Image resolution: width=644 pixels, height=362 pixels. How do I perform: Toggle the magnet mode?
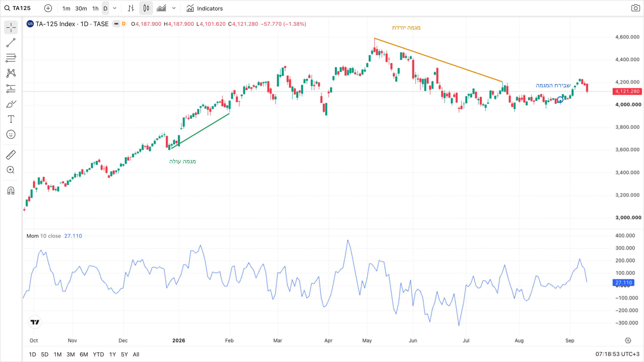click(x=11, y=191)
